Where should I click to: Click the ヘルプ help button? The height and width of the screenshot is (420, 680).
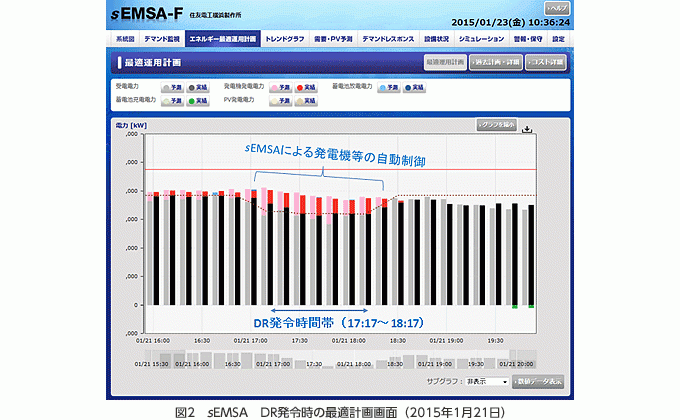point(557,8)
